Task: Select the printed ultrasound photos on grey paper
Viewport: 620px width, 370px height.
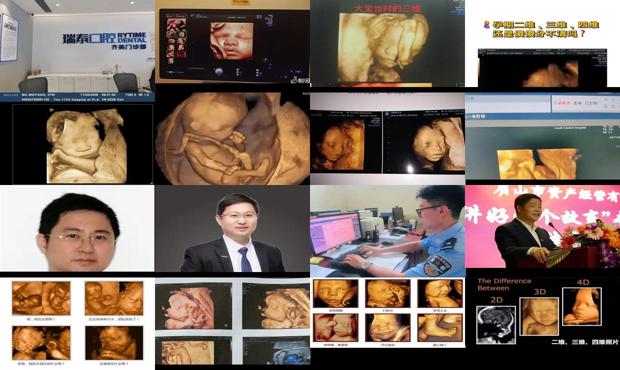Action: click(x=232, y=321)
